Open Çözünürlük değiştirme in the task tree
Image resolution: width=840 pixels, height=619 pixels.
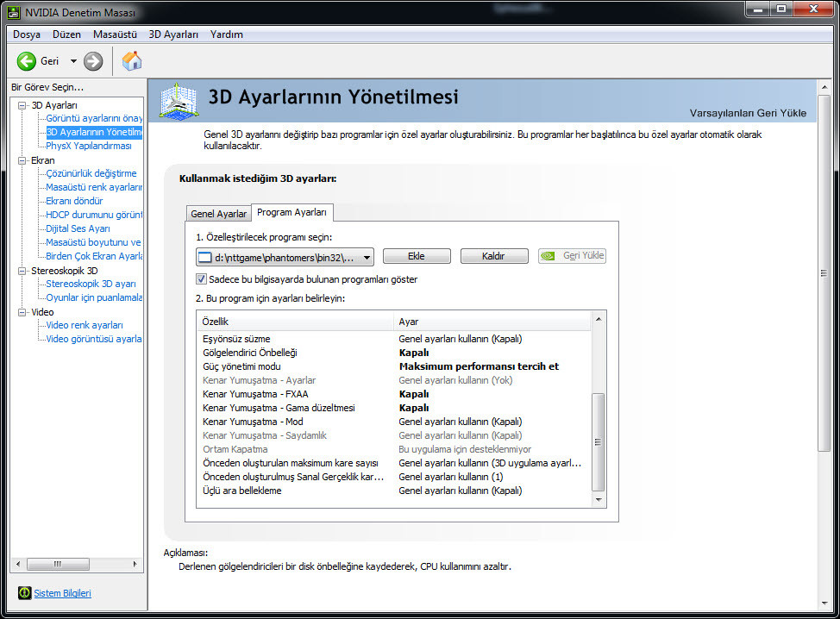coord(91,173)
